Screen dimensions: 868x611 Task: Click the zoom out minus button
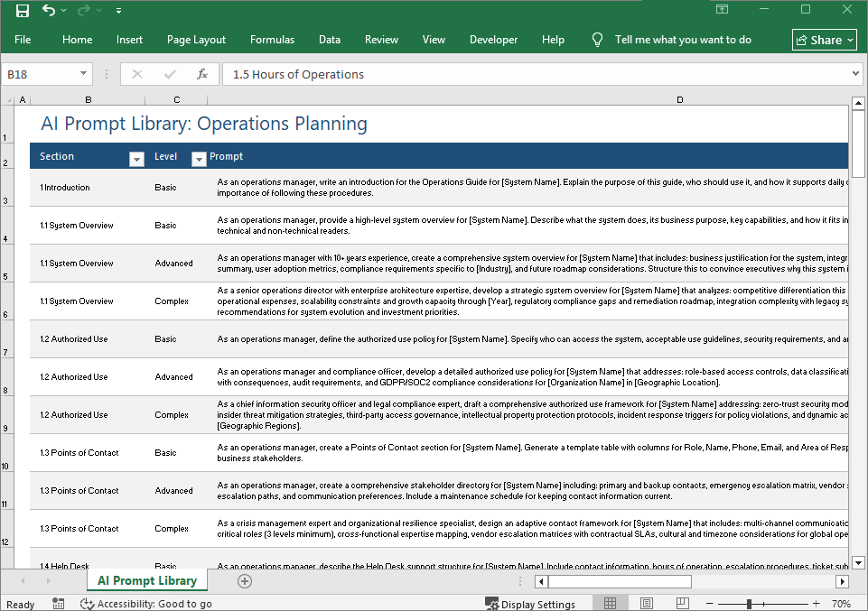(710, 604)
